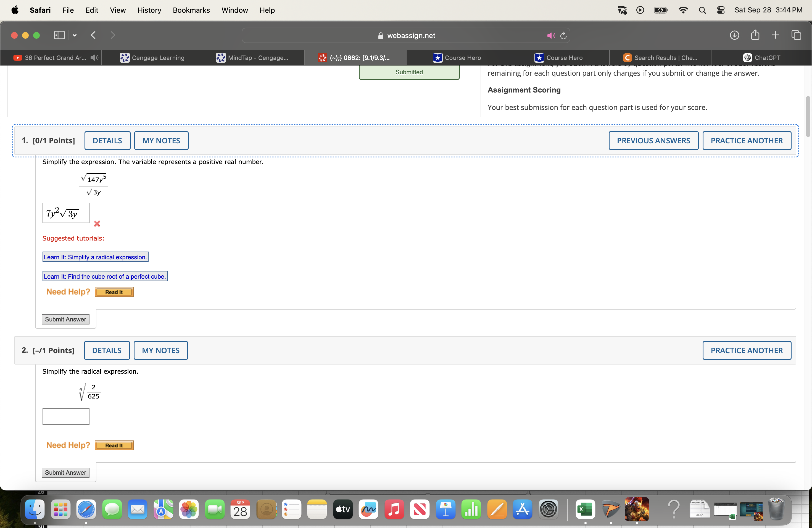
Task: Open the Share icon in Safari toolbar
Action: point(755,35)
